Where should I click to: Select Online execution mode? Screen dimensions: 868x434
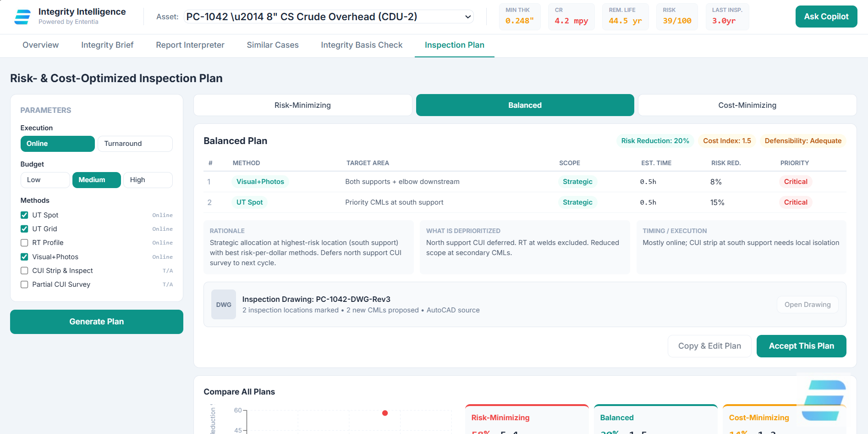click(58, 144)
